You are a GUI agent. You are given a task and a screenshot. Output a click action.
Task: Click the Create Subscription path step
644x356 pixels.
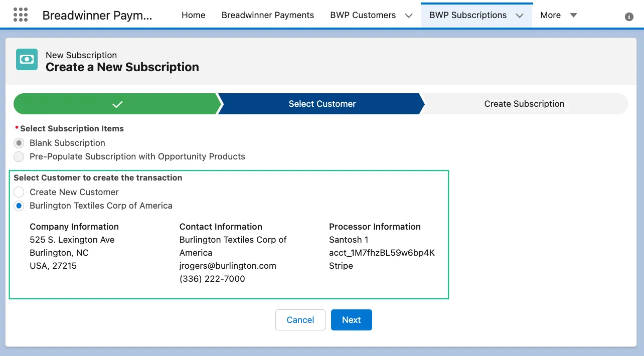point(524,104)
